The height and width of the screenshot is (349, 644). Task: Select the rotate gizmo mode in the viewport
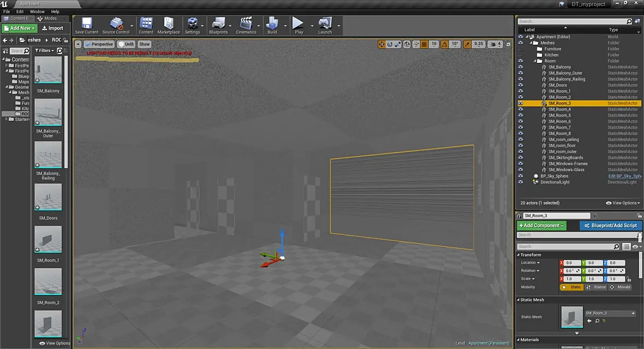pyautogui.click(x=390, y=44)
